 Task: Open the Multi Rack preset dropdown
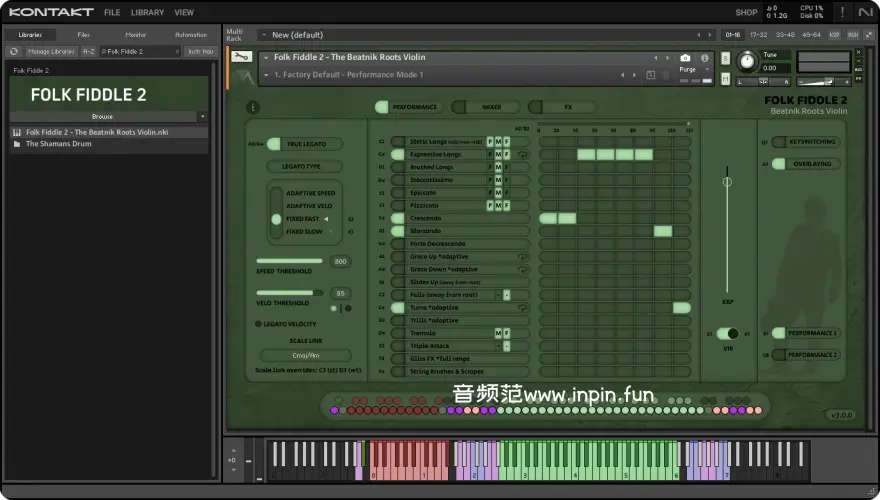[x=263, y=35]
